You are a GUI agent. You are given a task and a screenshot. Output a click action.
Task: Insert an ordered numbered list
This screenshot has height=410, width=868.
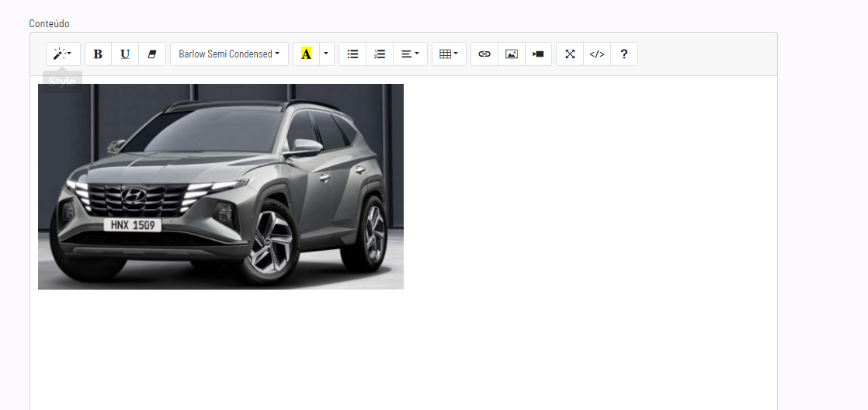pos(380,54)
